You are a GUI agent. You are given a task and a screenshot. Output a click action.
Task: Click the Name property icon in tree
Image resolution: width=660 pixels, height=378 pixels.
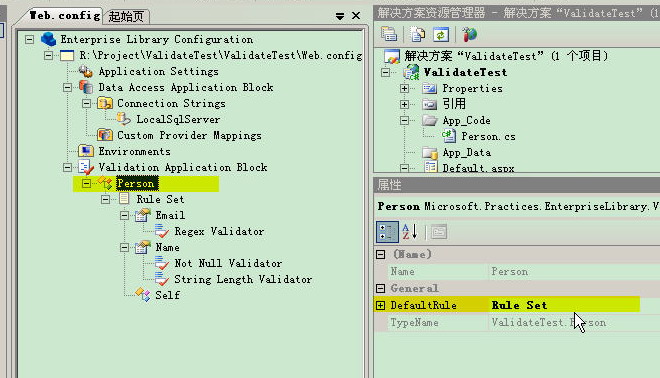click(x=143, y=247)
